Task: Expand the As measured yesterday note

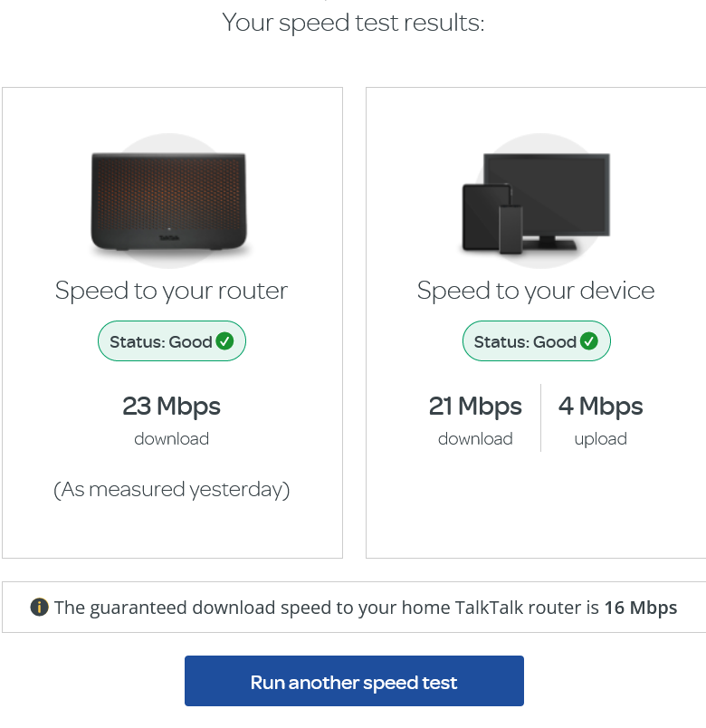Action: pos(171,489)
